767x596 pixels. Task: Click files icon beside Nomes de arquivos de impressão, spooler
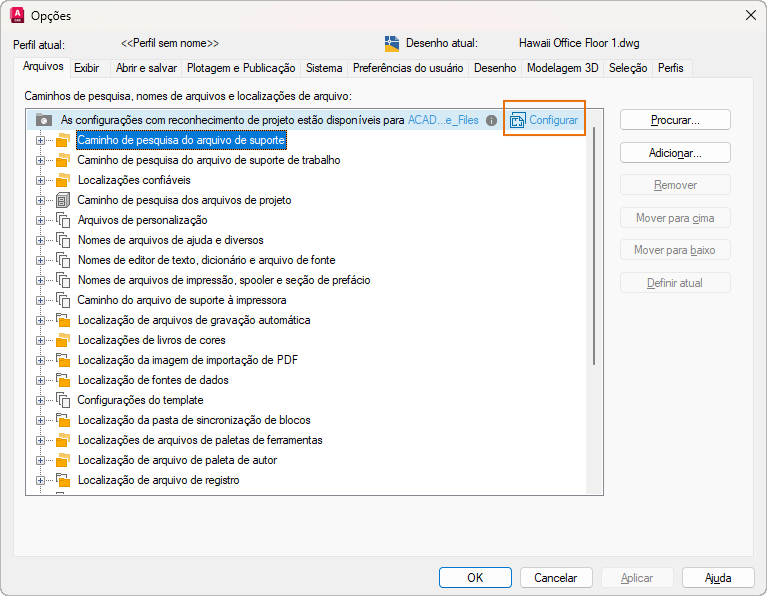[63, 280]
